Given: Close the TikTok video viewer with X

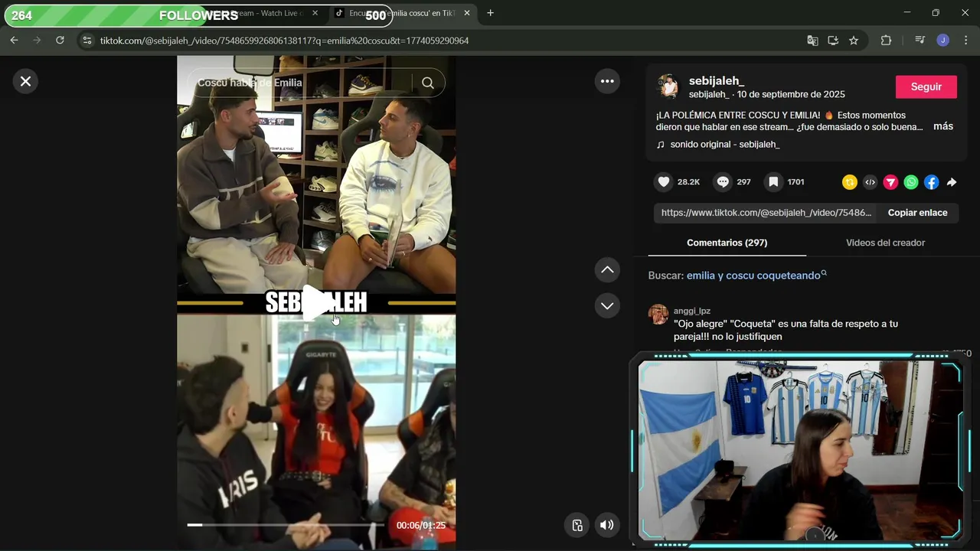Looking at the screenshot, I should (25, 81).
